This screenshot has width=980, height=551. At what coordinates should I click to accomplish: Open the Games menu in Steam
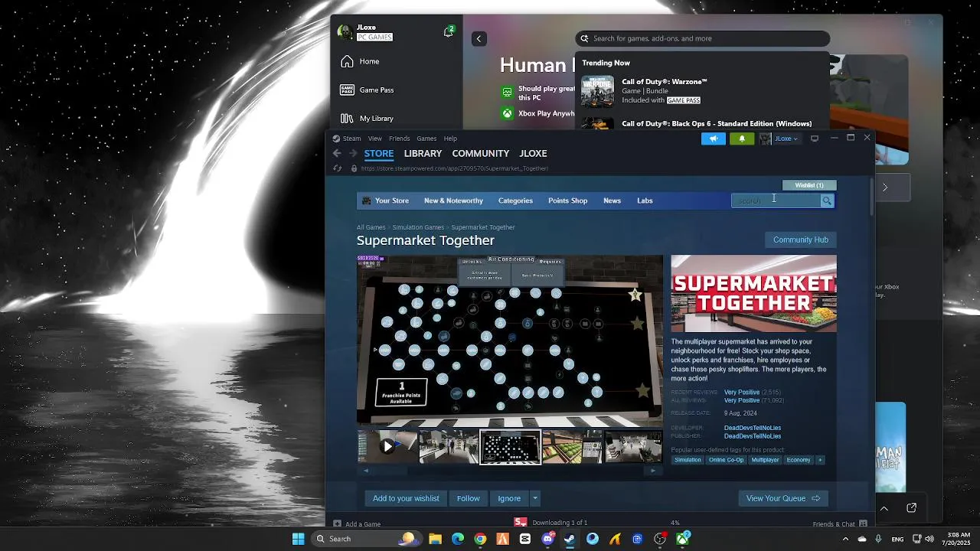(426, 139)
